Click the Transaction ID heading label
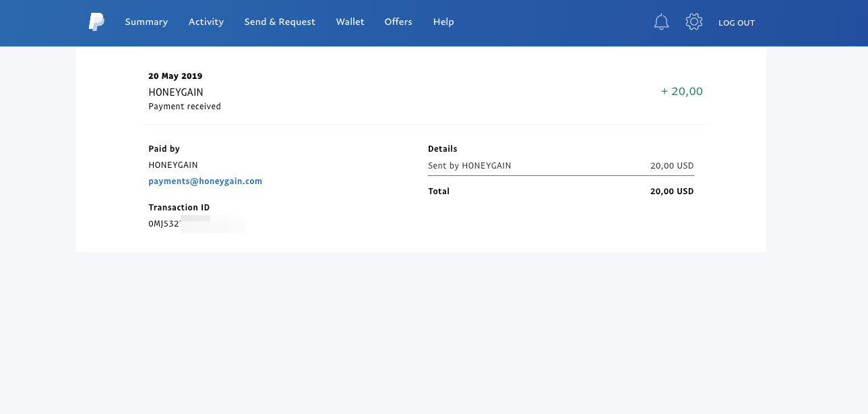The height and width of the screenshot is (414, 868). coord(179,208)
